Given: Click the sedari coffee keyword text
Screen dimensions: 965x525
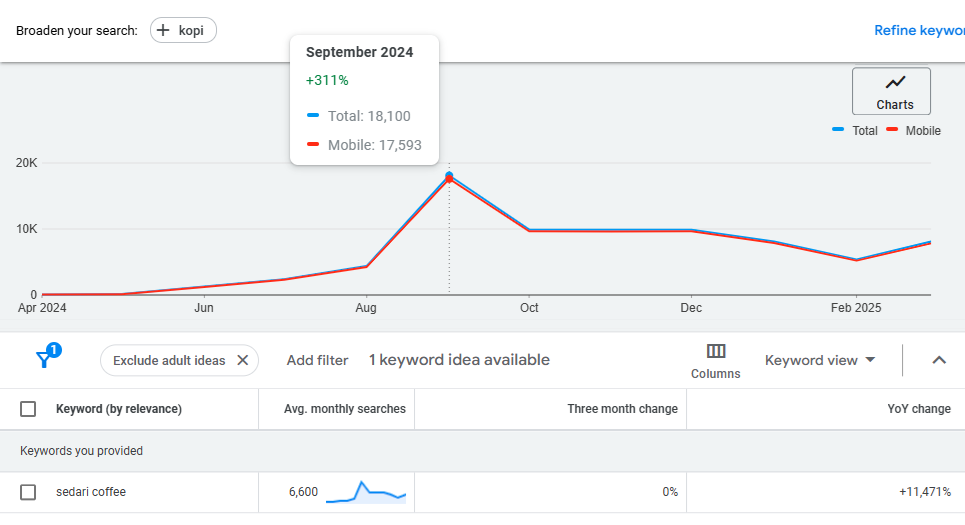Looking at the screenshot, I should 91,492.
